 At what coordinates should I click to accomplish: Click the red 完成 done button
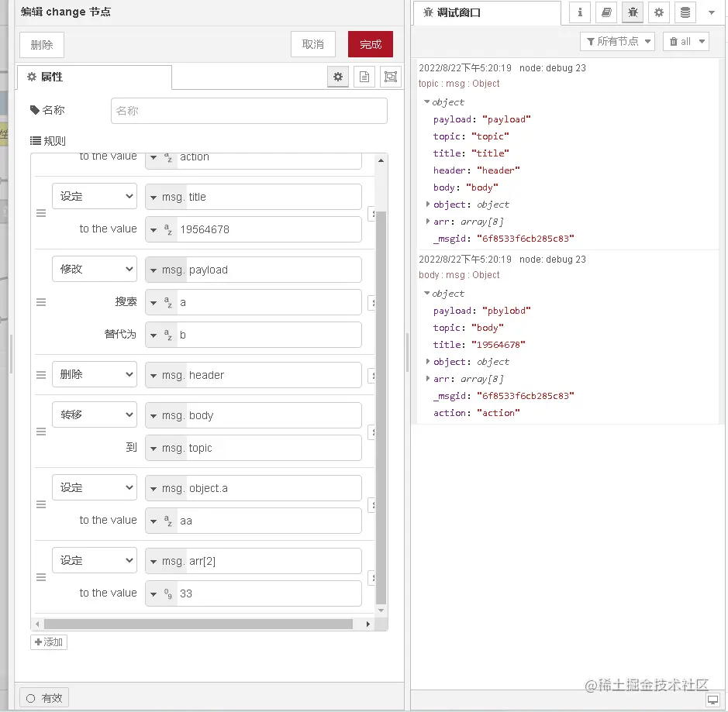(x=371, y=44)
